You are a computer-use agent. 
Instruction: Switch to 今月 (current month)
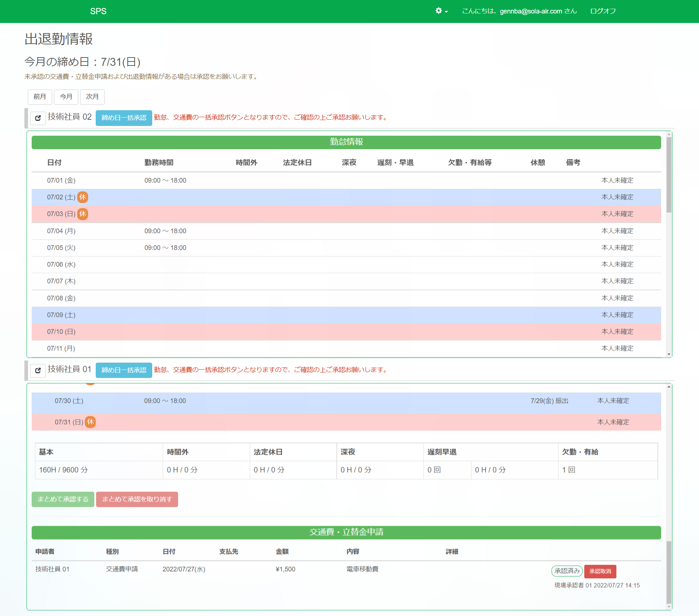coord(66,97)
